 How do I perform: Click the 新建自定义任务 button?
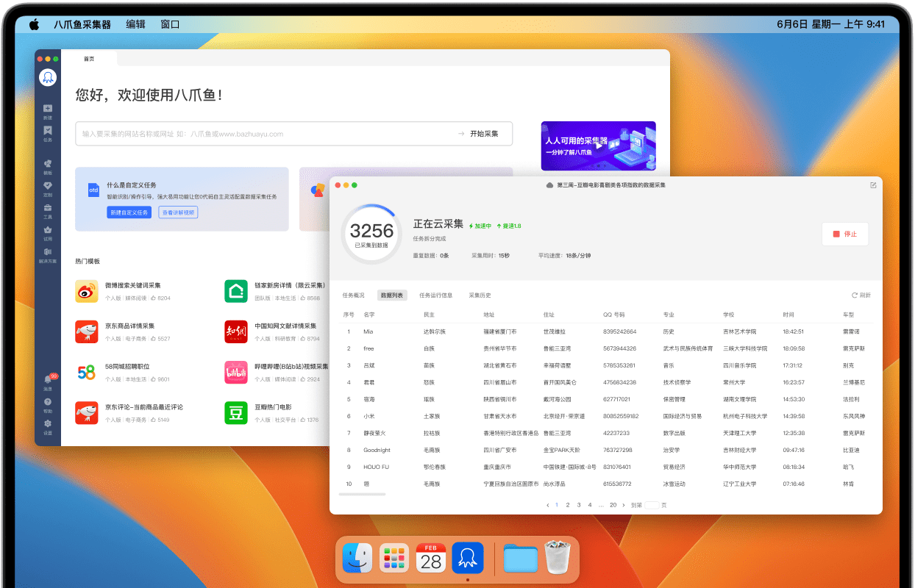pyautogui.click(x=129, y=212)
